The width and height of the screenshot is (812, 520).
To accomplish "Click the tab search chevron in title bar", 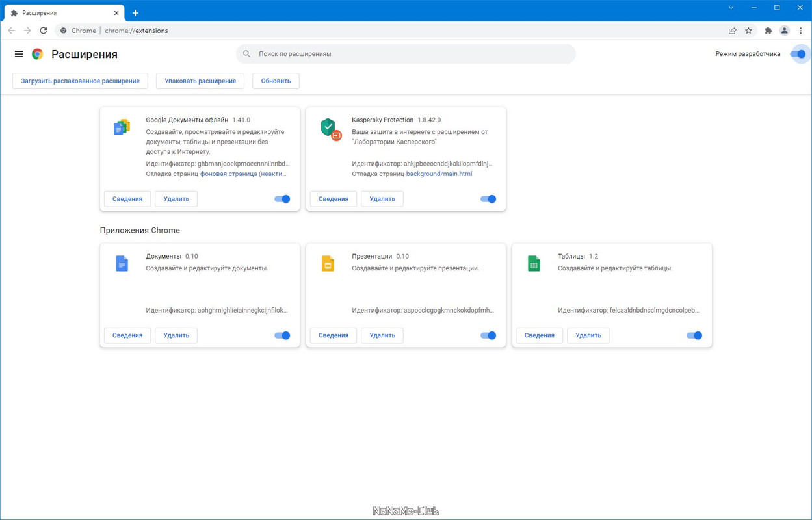I will coord(731,8).
